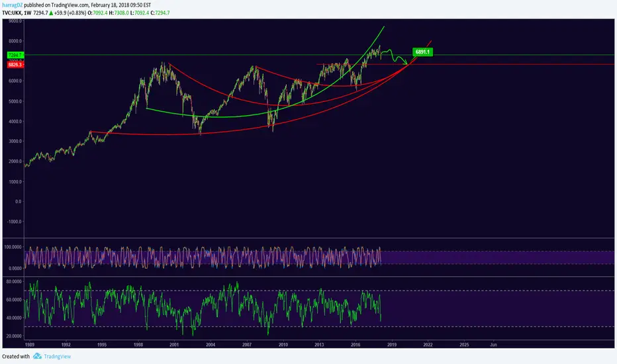Click the 2013 date axis label
The width and height of the screenshot is (617, 364).
pyautogui.click(x=319, y=345)
